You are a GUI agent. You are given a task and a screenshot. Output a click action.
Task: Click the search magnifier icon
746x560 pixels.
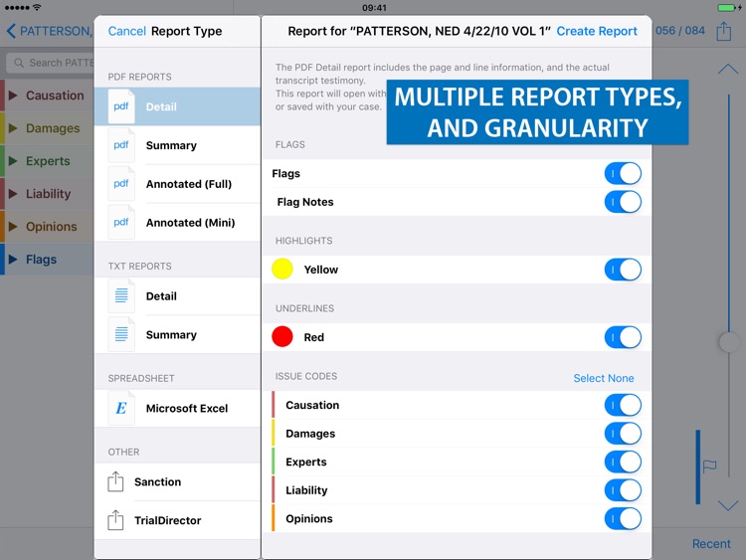(19, 63)
